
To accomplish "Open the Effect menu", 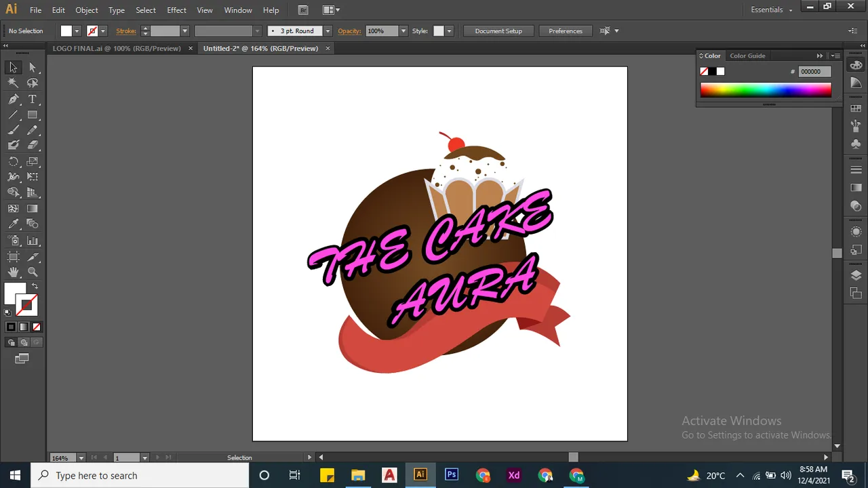I will click(176, 10).
